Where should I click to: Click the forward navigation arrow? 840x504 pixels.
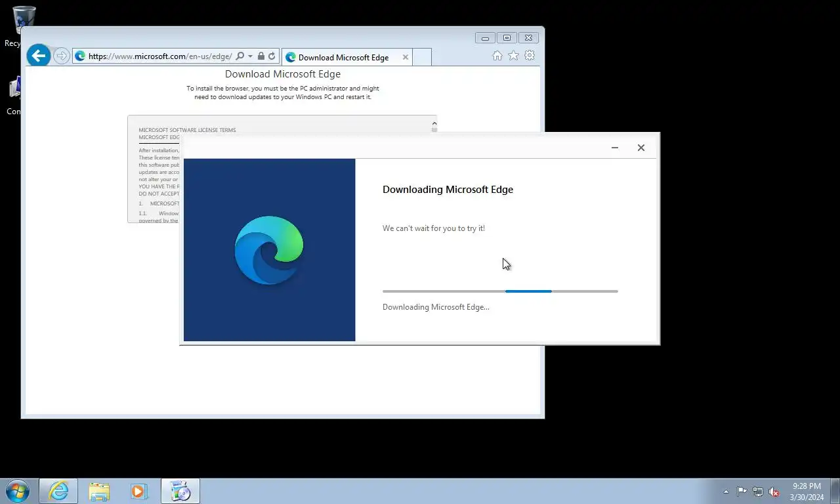click(x=61, y=56)
